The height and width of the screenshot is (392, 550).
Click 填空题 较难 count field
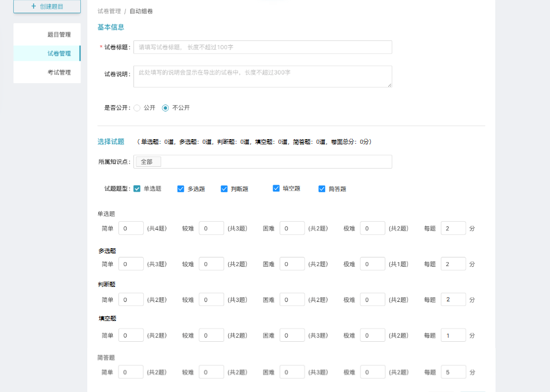coord(211,335)
